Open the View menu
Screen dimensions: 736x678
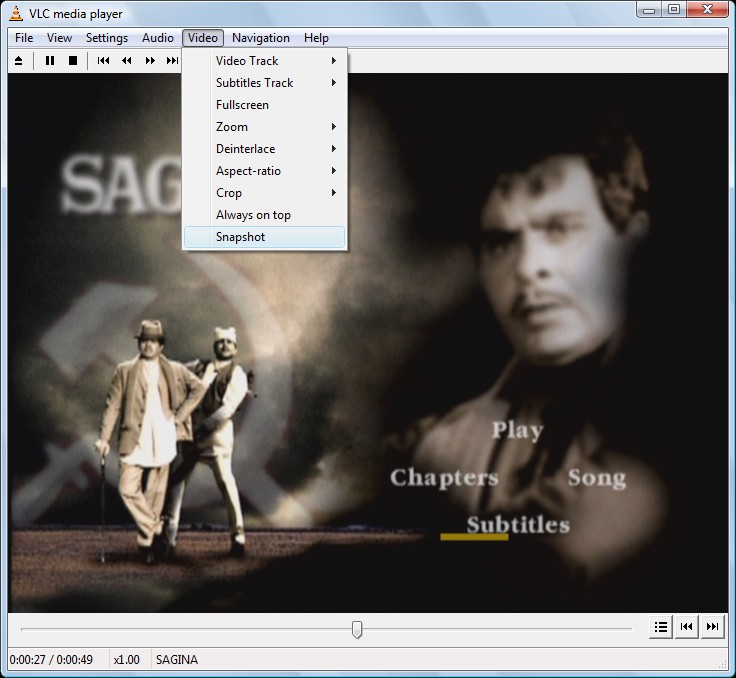(59, 38)
